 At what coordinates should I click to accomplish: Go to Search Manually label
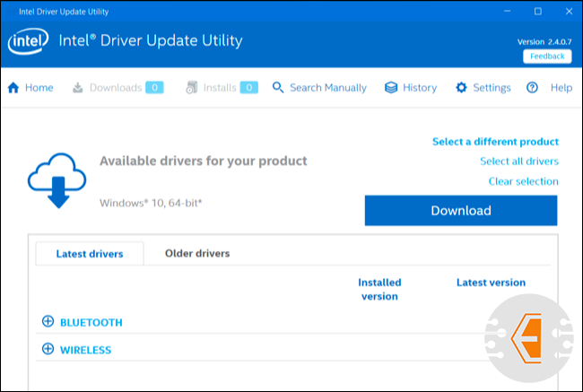[x=328, y=88]
